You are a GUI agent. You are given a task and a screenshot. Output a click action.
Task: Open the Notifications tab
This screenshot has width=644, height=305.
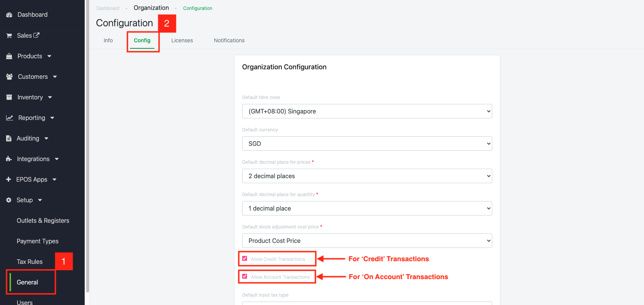tap(229, 40)
